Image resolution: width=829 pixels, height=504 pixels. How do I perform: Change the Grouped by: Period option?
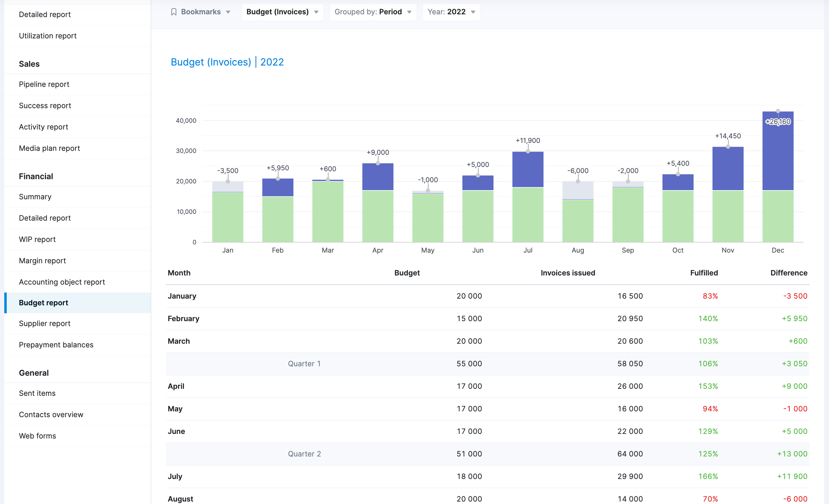372,12
